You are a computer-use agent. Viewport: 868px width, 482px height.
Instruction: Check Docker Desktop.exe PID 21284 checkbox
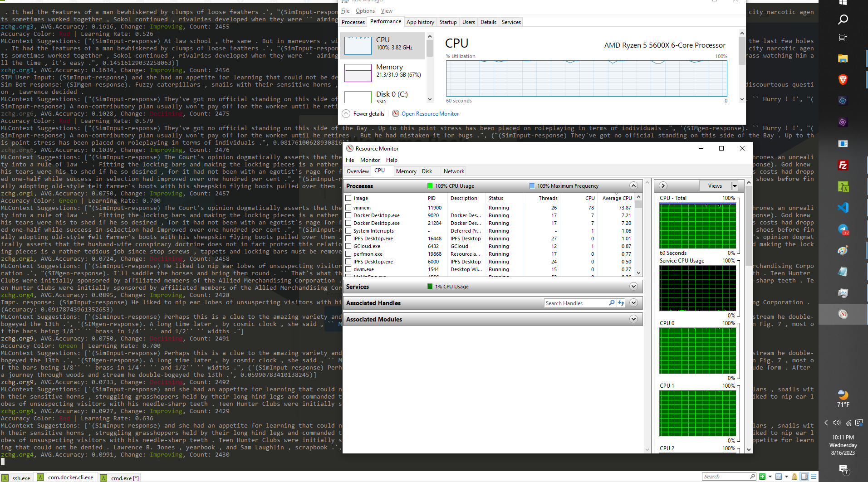(348, 223)
